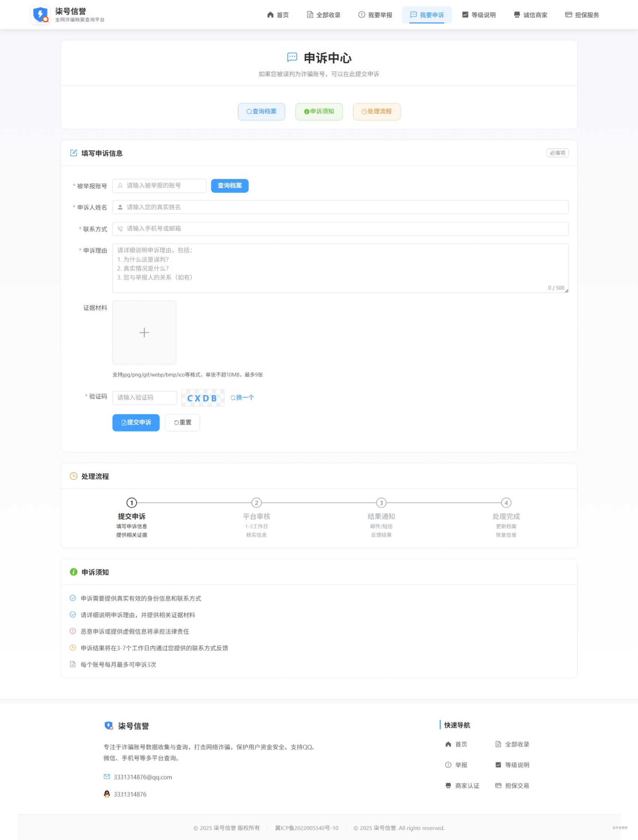Click the orange 处理流程 shortcut button
This screenshot has height=840, width=638.
(376, 112)
